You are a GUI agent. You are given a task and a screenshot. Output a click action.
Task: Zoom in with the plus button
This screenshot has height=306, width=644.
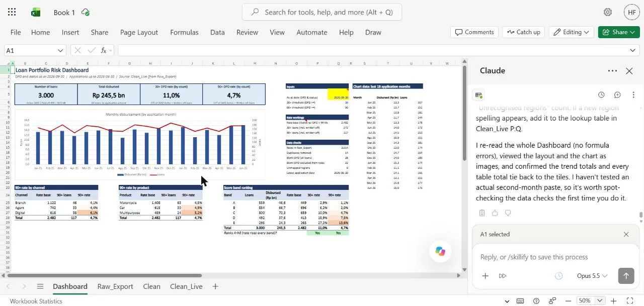click(613, 301)
